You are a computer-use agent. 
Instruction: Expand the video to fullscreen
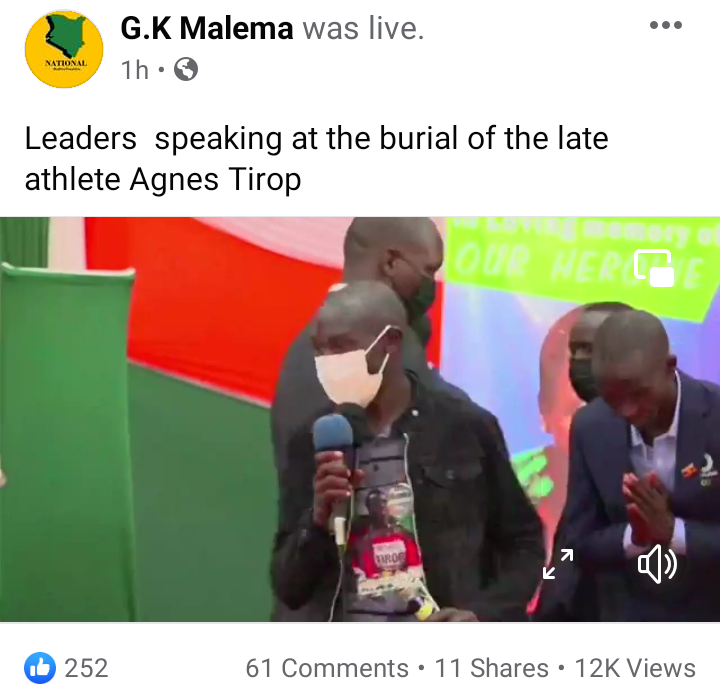557,564
